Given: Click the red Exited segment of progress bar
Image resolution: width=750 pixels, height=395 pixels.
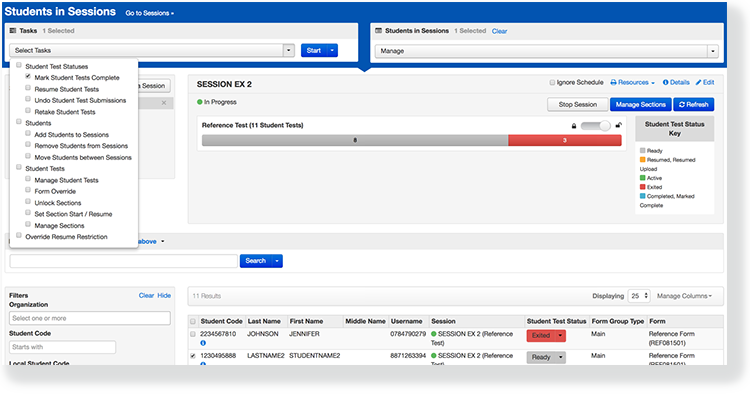Looking at the screenshot, I should [x=565, y=140].
